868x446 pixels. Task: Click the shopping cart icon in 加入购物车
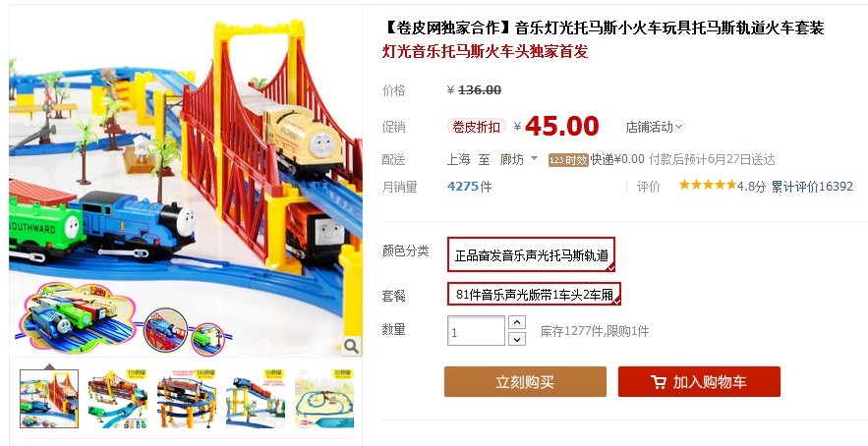[659, 382]
